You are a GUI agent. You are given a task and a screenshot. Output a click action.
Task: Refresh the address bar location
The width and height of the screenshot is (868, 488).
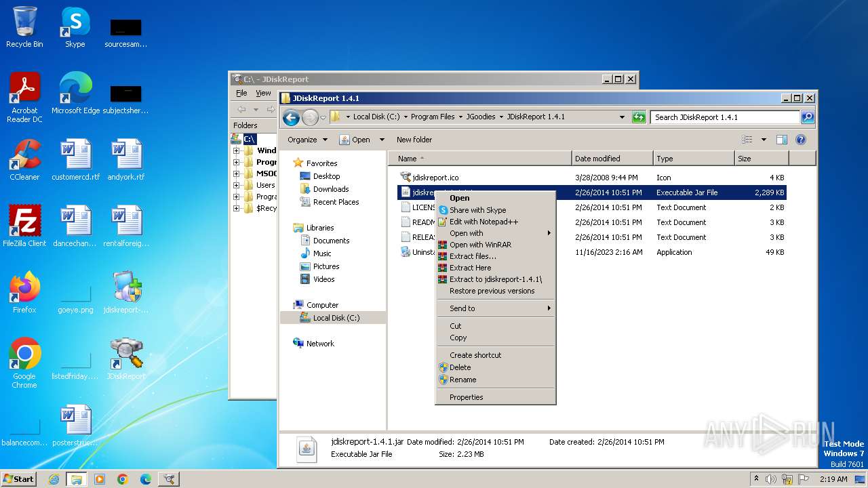point(638,117)
